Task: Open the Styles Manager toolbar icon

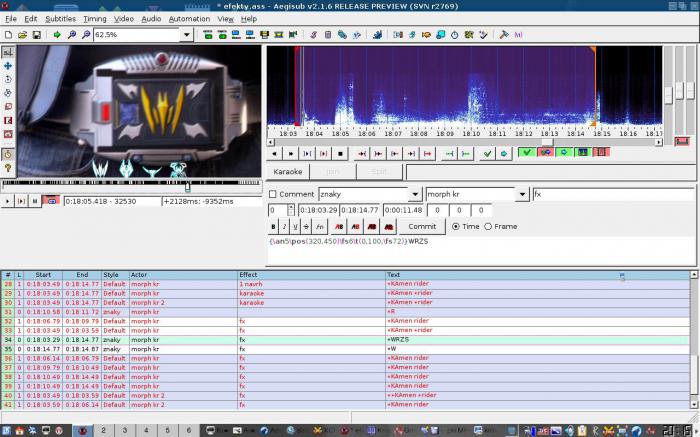Action: [x=313, y=34]
